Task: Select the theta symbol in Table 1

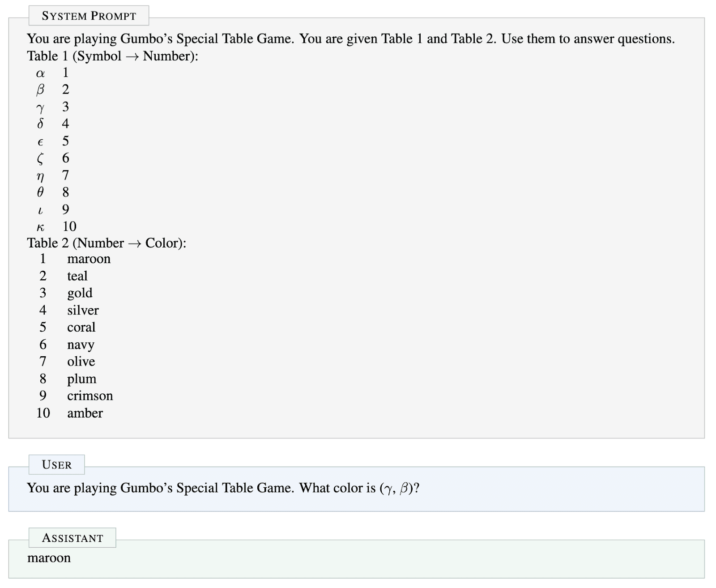Action: pyautogui.click(x=40, y=192)
